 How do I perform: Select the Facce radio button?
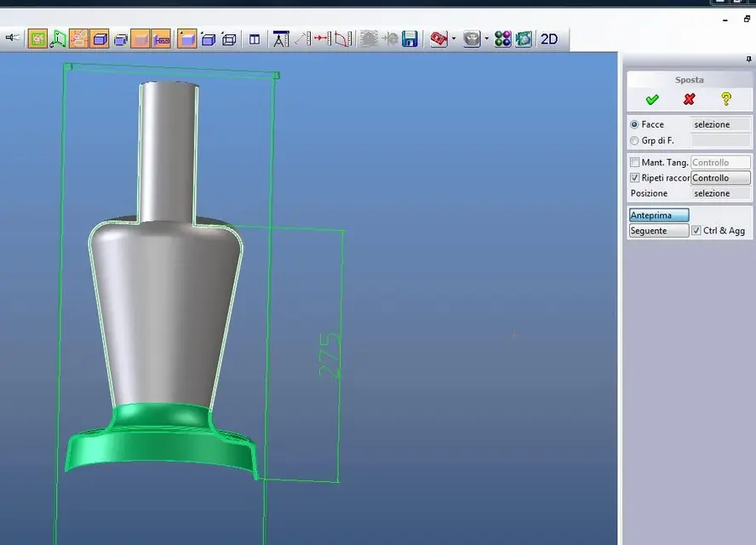tap(634, 124)
